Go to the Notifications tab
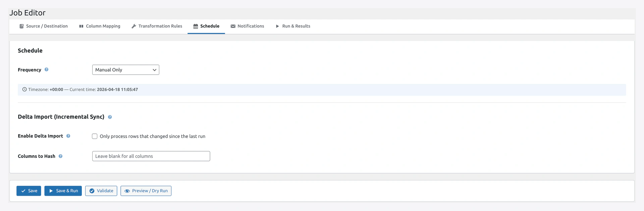This screenshot has width=644, height=211. click(x=247, y=26)
